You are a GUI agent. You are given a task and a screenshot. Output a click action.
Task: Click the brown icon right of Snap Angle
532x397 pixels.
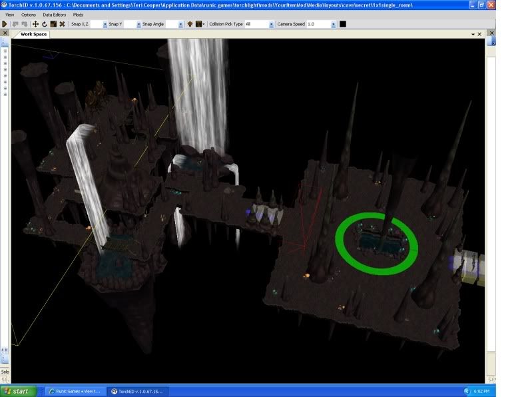coord(190,24)
